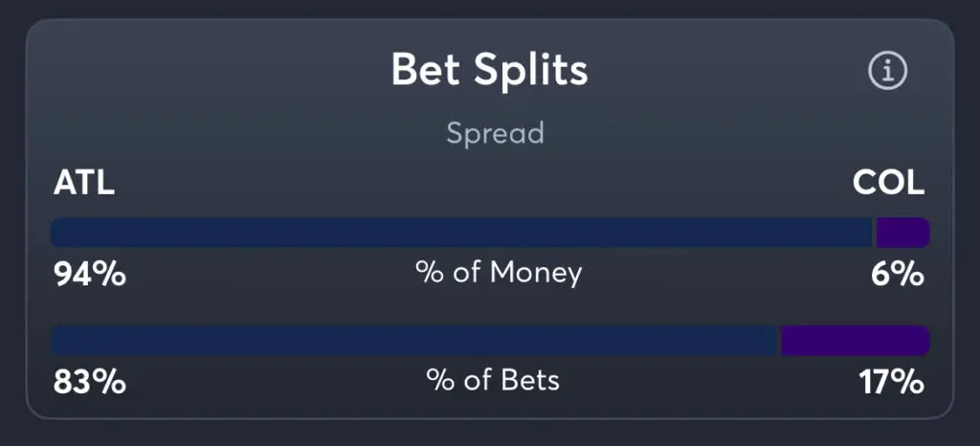Click ATL's blue segment of bets bar
This screenshot has height=446, width=980.
(414, 341)
